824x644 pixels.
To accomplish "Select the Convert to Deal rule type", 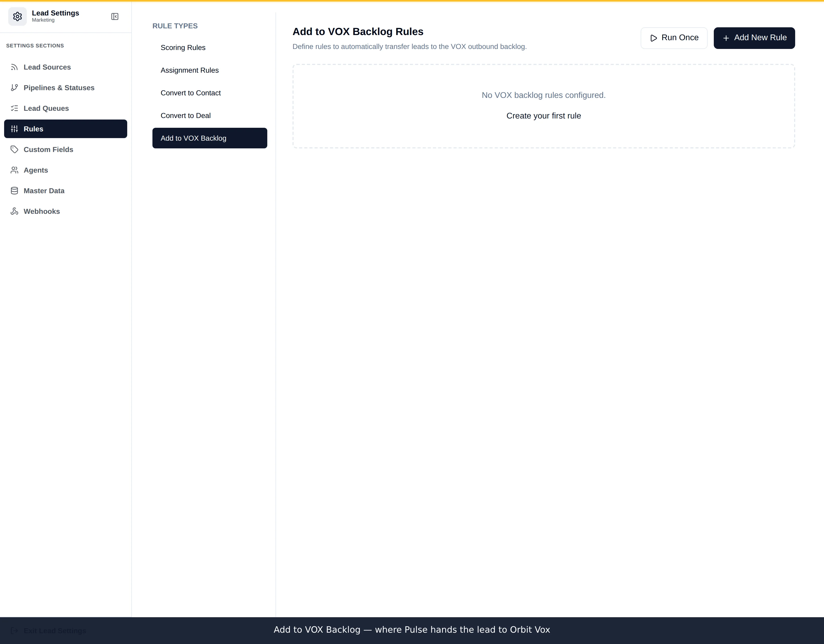I will (x=210, y=115).
